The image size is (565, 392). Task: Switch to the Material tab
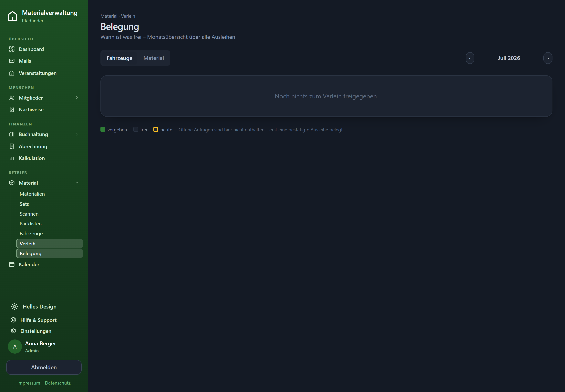tap(154, 58)
